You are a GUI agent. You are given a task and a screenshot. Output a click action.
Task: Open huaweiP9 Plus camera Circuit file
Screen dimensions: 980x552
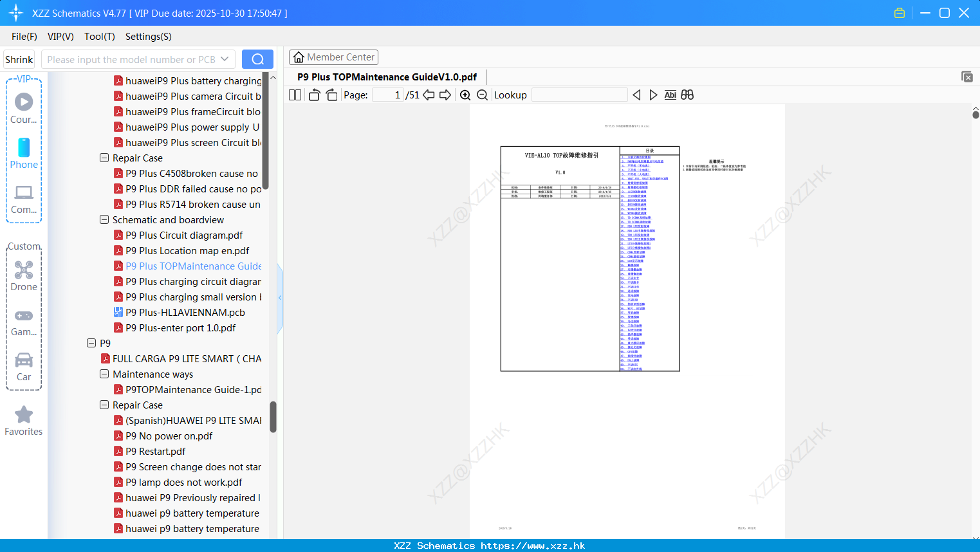[x=187, y=96]
